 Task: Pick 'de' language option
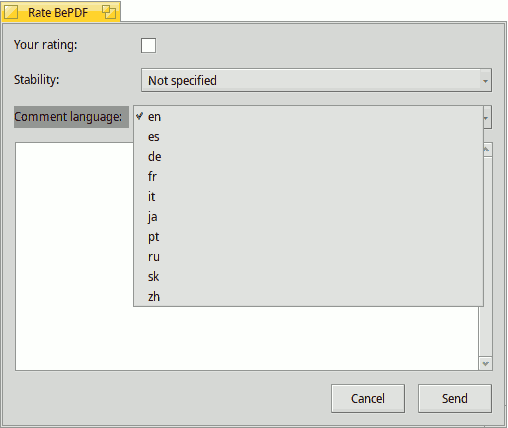coord(308,157)
